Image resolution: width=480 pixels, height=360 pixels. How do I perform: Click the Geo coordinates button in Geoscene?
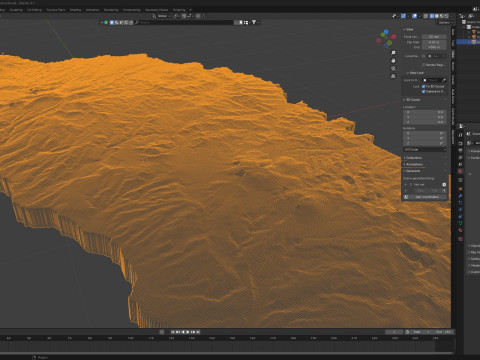[427, 197]
